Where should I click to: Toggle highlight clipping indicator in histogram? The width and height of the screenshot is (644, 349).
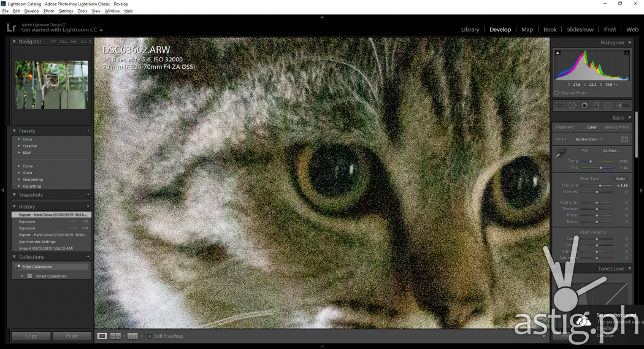pos(627,53)
